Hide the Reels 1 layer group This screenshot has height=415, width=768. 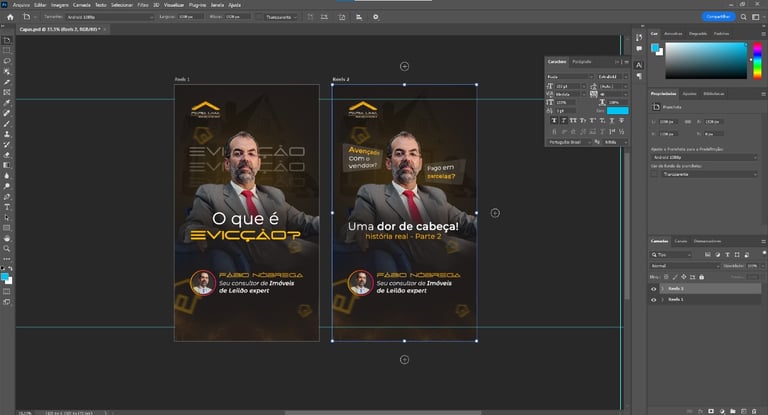[x=653, y=299]
